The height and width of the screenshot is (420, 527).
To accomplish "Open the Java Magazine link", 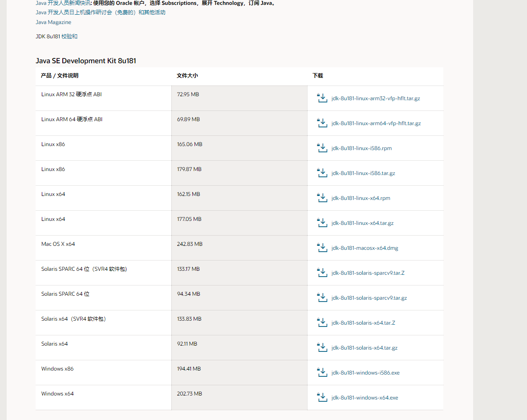I will point(53,22).
